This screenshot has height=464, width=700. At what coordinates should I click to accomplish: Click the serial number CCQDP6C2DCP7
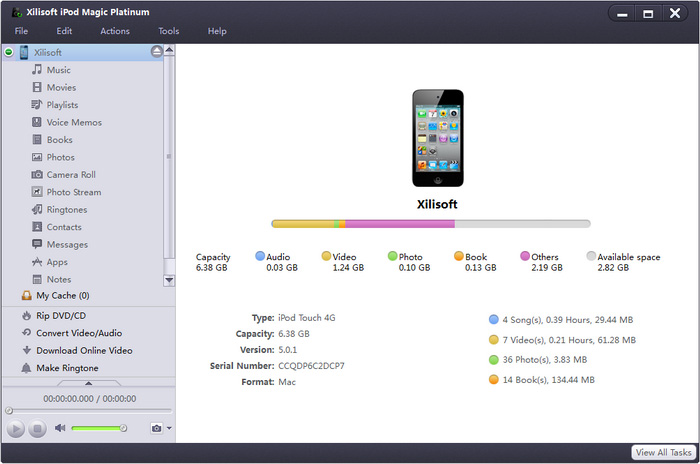311,366
